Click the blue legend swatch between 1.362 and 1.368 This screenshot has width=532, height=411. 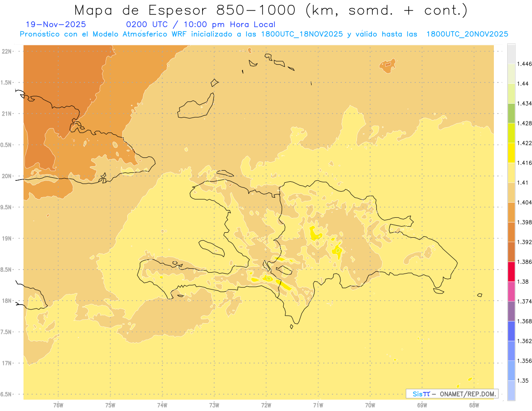coord(511,331)
